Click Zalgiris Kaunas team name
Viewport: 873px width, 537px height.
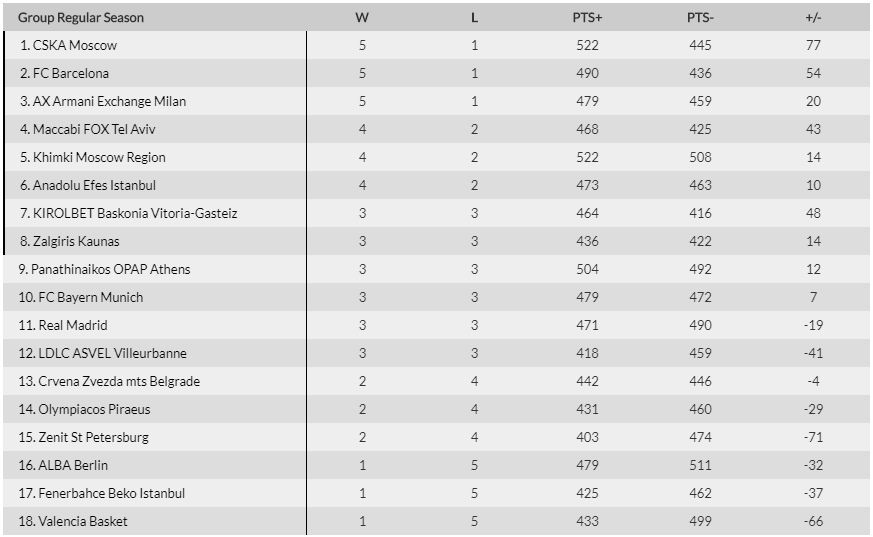click(76, 241)
